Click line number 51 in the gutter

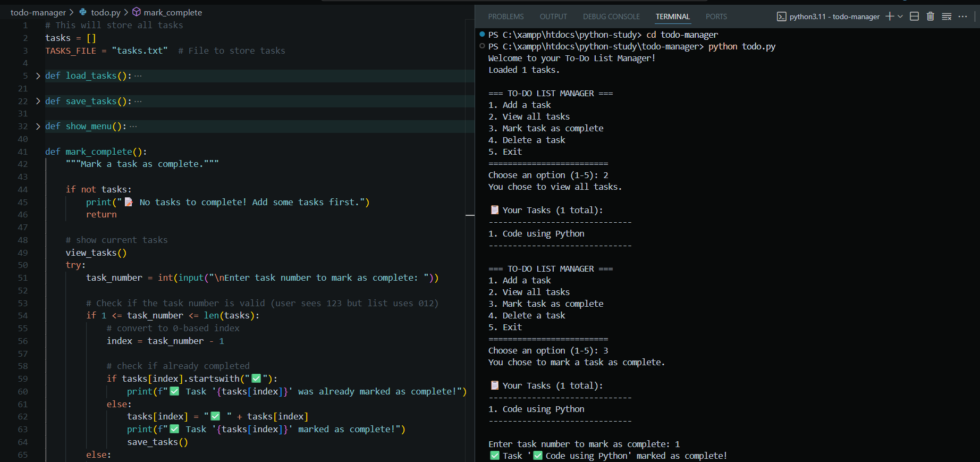[x=23, y=278]
